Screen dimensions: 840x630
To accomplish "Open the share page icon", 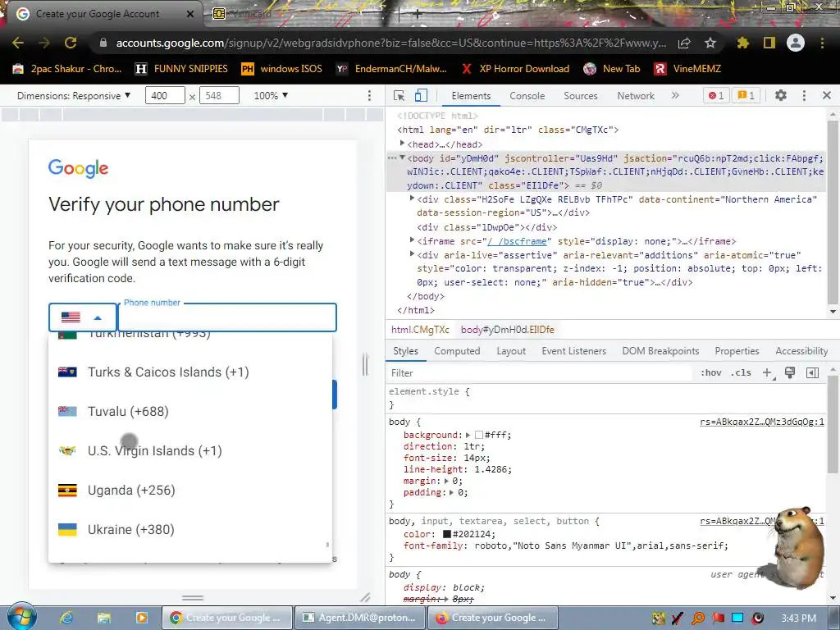I will point(684,43).
